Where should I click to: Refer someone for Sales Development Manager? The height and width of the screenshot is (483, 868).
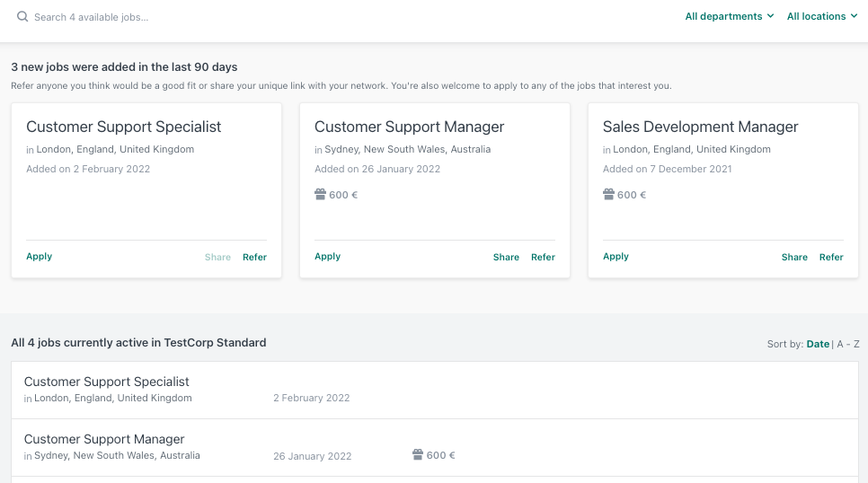831,257
